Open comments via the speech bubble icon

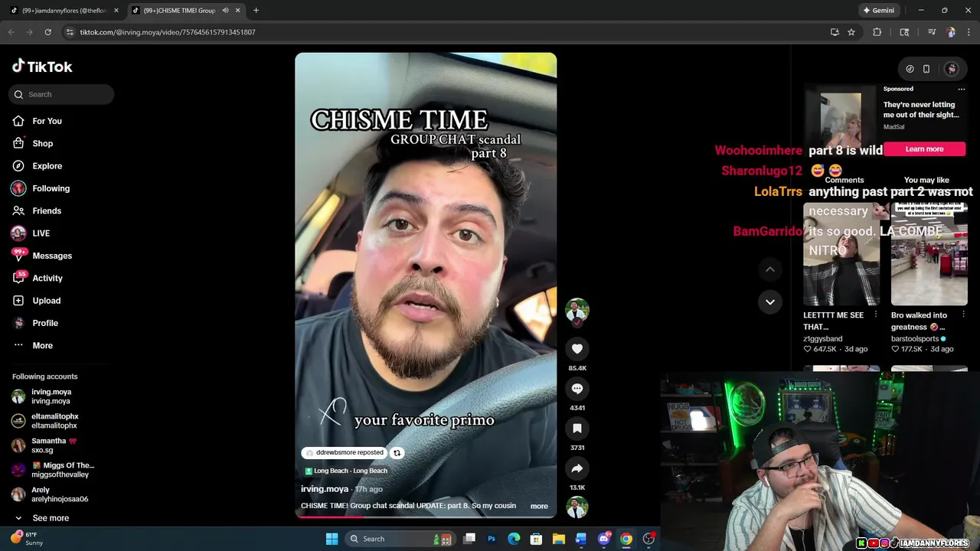point(577,389)
